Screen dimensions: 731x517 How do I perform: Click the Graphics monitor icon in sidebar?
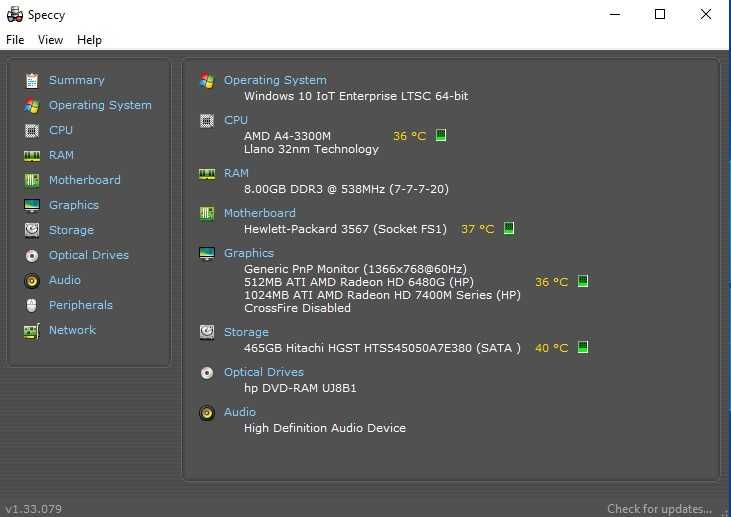tap(32, 205)
